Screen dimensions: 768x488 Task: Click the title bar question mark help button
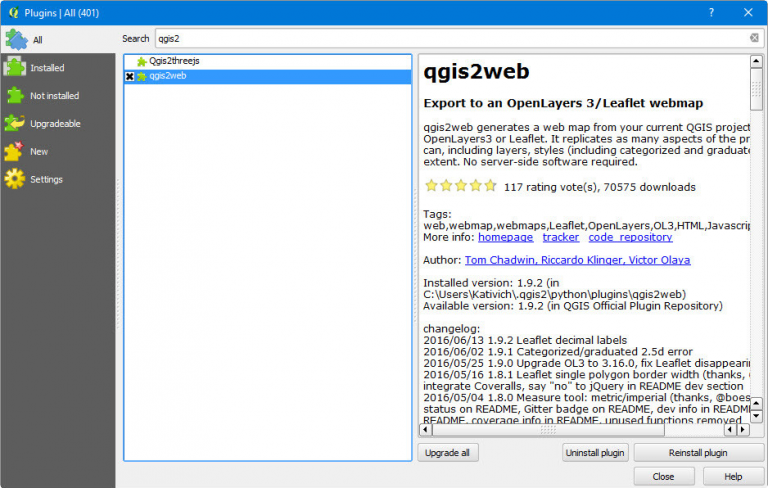(711, 13)
